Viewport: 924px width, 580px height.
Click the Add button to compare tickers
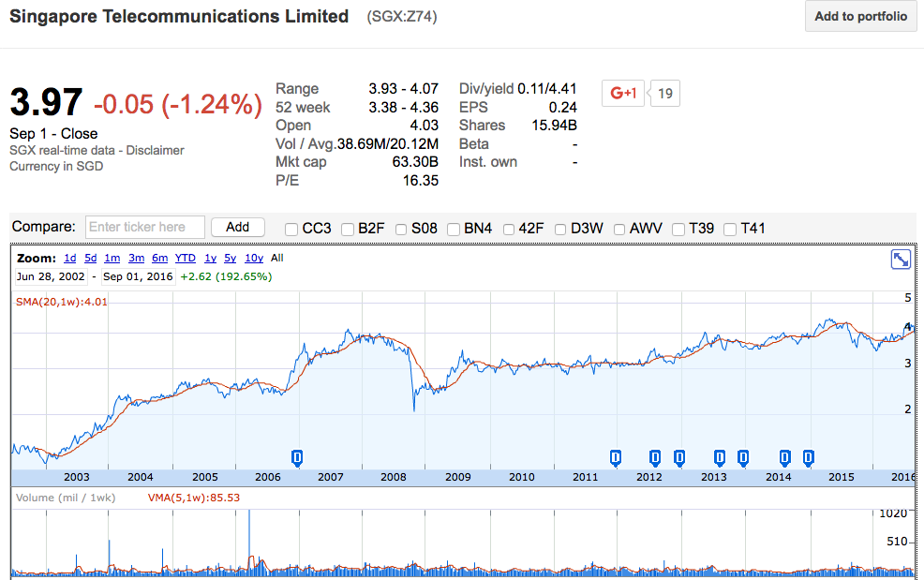[x=237, y=227]
